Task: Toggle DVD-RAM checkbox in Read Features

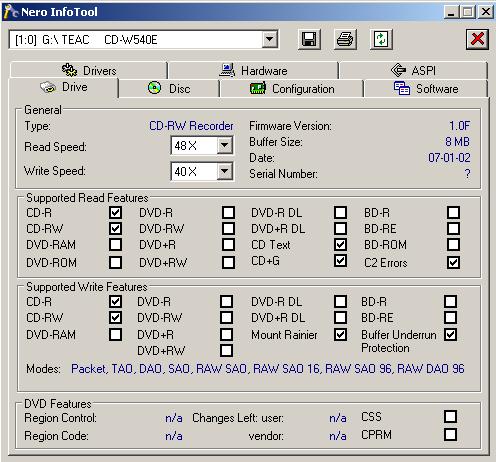Action: 115,244
